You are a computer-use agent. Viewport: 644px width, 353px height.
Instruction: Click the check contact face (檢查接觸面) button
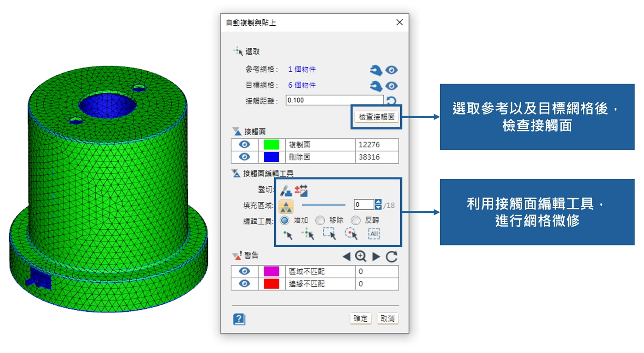point(377,117)
